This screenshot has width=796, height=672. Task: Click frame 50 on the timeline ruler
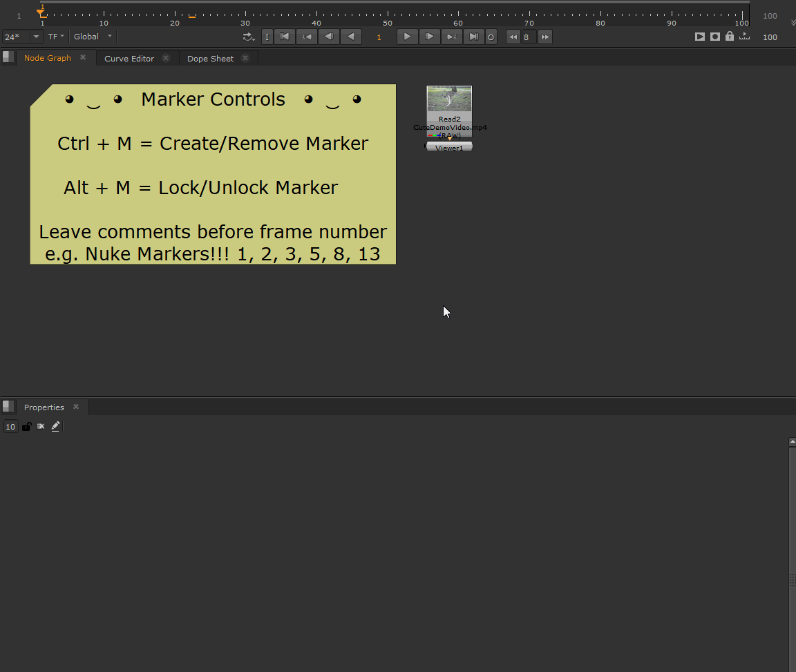pos(388,15)
